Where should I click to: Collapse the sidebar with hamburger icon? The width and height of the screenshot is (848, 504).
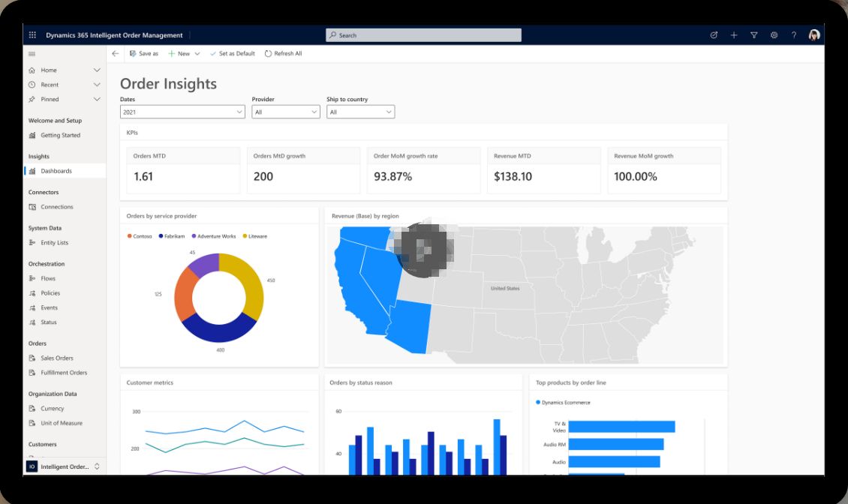coord(32,54)
